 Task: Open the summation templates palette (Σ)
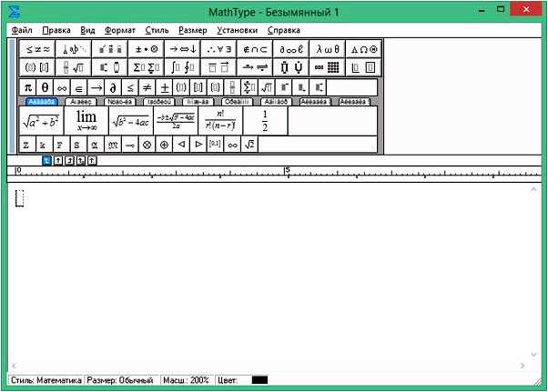pos(146,67)
